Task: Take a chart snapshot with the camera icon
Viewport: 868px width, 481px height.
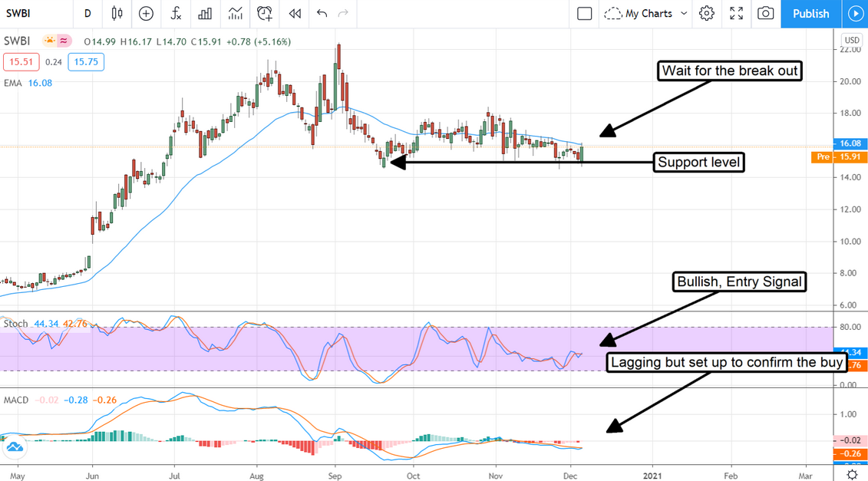Action: [x=766, y=13]
